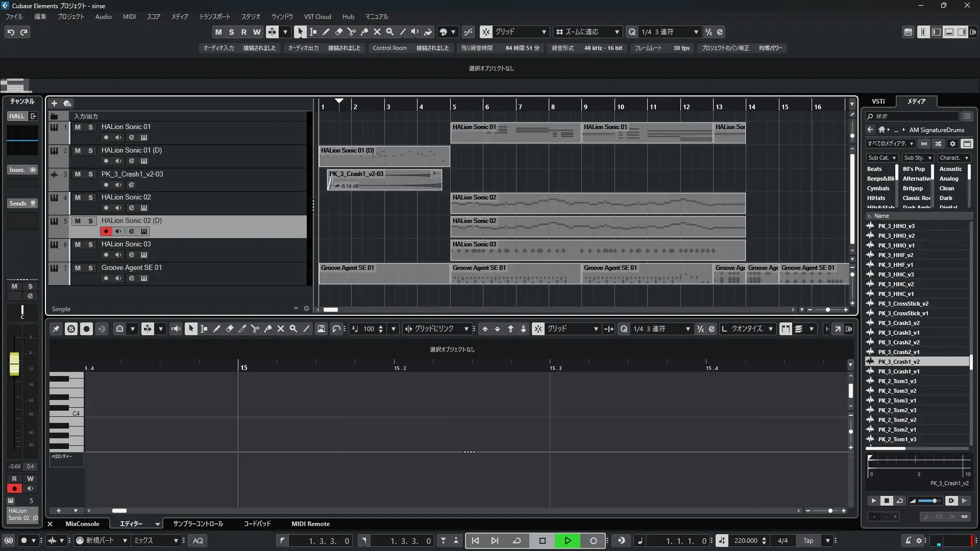Select the Zoom magnifier tool in the main toolbar
980x551 pixels.
(389, 32)
